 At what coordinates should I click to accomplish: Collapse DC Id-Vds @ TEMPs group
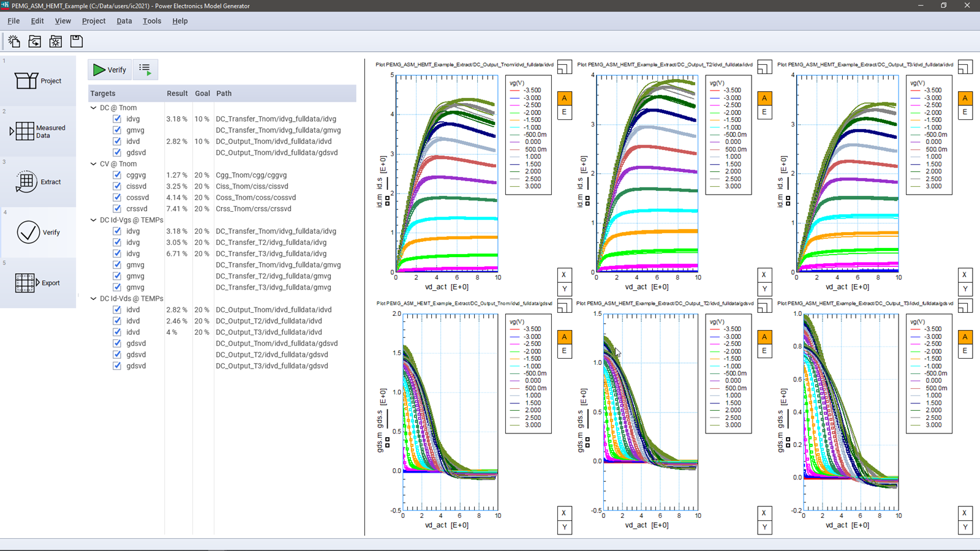[94, 299]
